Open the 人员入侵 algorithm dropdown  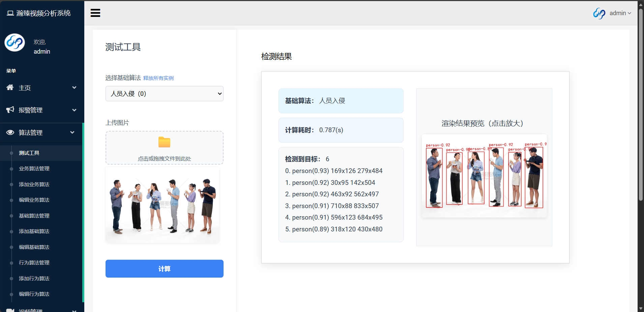[x=164, y=93]
